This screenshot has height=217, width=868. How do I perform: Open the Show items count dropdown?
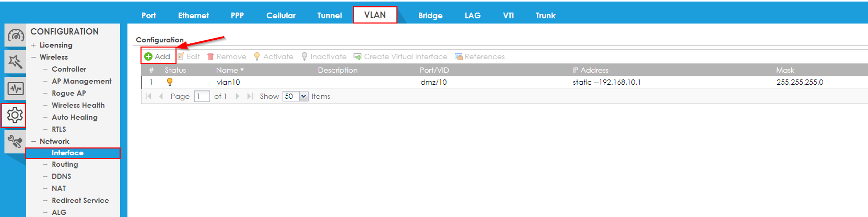pos(303,96)
